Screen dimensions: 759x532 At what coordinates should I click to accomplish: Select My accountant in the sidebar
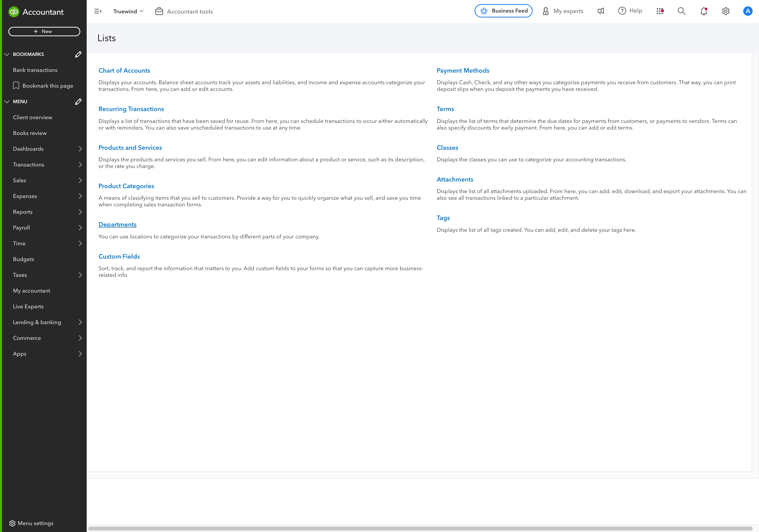32,291
